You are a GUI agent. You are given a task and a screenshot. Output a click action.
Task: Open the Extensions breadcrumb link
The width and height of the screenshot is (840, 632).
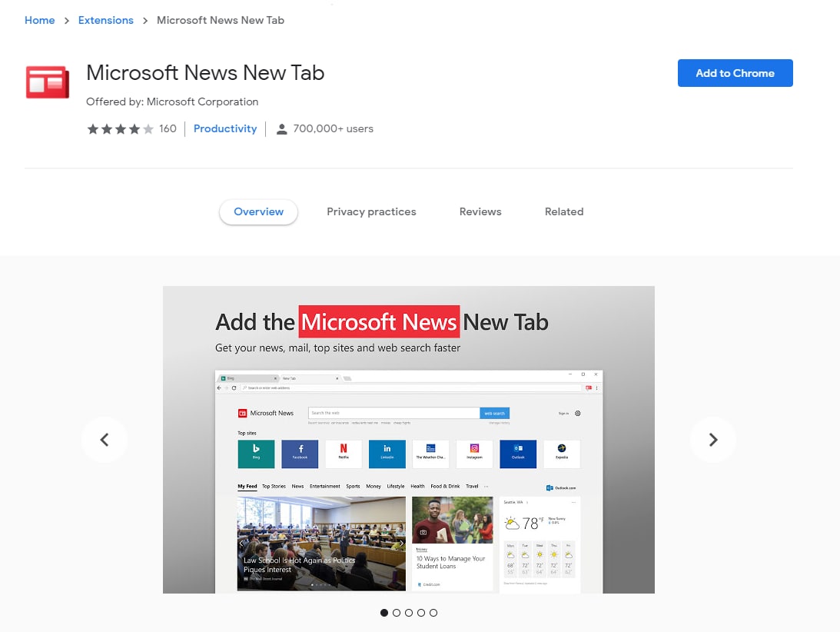click(105, 20)
